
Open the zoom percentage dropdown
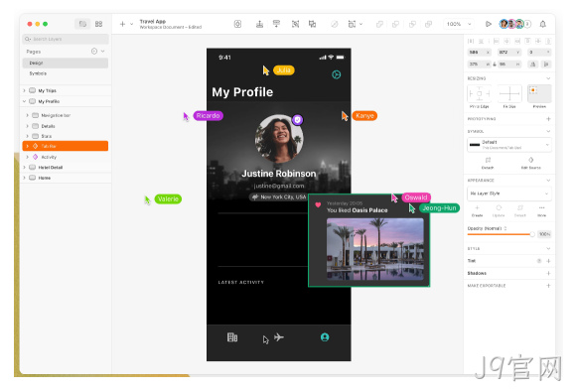coord(459,24)
